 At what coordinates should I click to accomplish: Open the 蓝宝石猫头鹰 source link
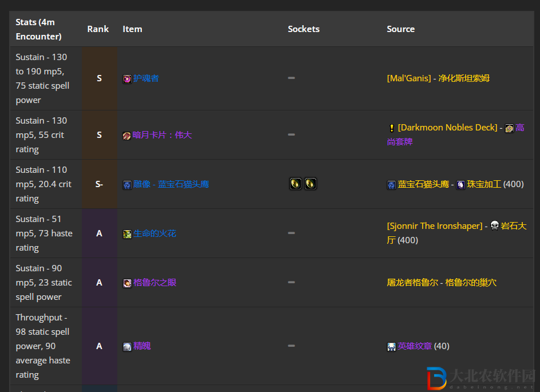tap(423, 184)
